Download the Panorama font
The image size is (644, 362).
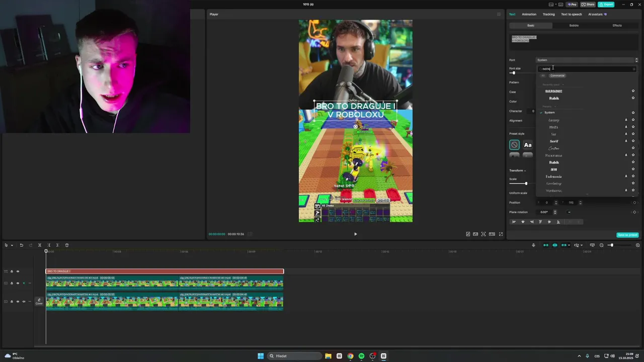pos(626,155)
